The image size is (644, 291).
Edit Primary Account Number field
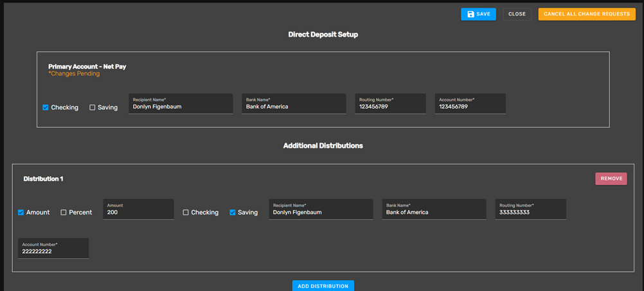470,104
